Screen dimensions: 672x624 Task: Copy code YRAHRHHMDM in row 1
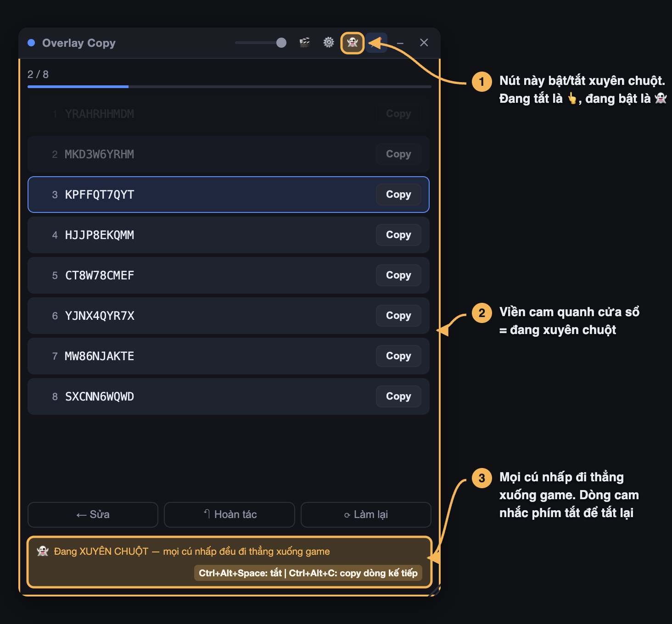coord(398,114)
